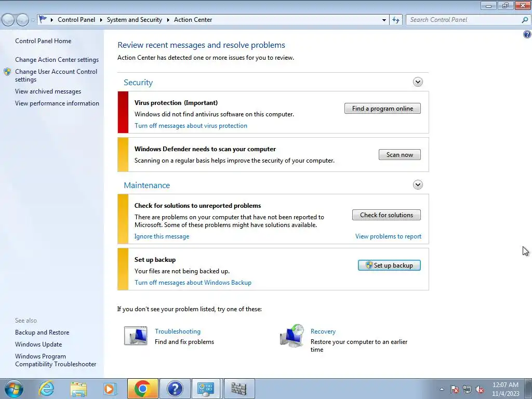Screen dimensions: 532x399
Task: Expand arrow after Control Panel breadcrumb
Action: pos(101,20)
